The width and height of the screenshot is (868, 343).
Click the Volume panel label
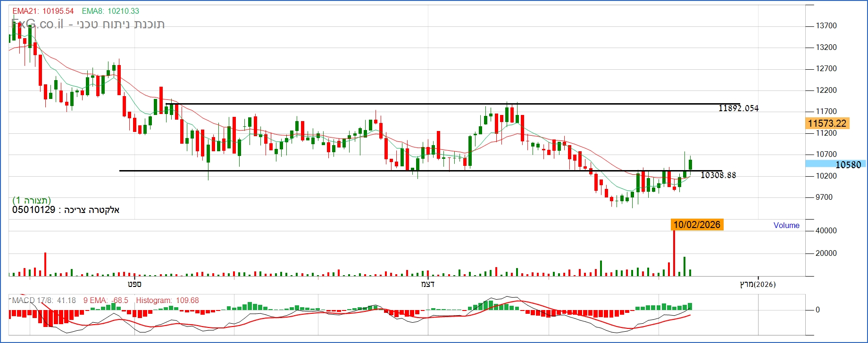[x=786, y=225]
